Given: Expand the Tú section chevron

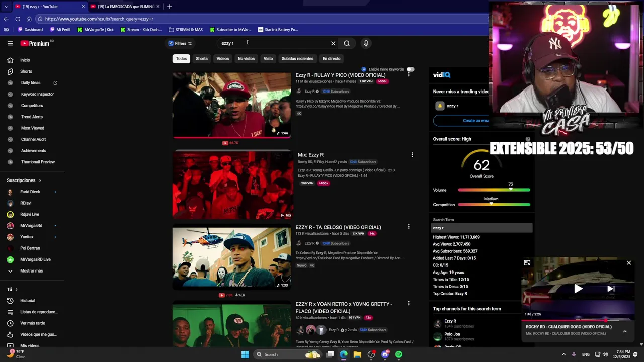Looking at the screenshot, I should click(16, 289).
